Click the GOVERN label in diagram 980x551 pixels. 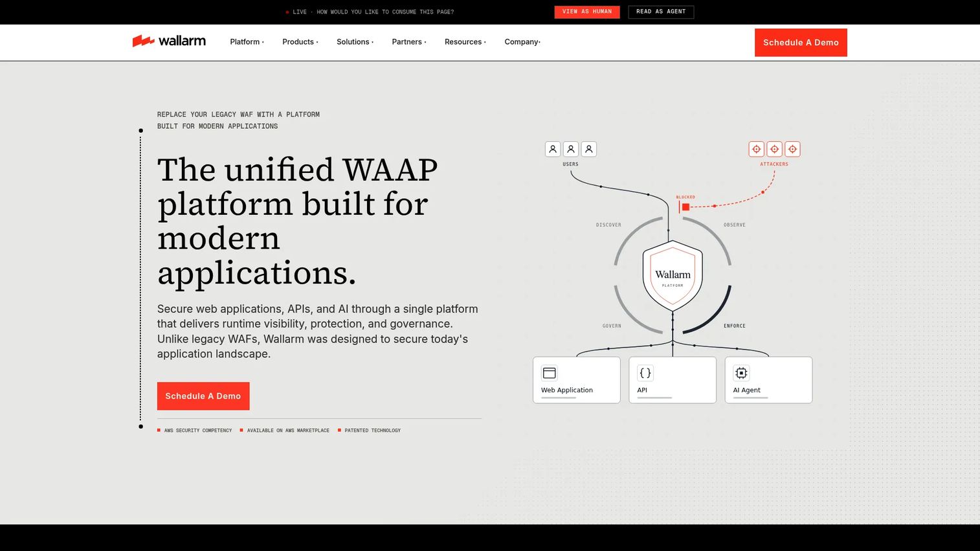(612, 326)
